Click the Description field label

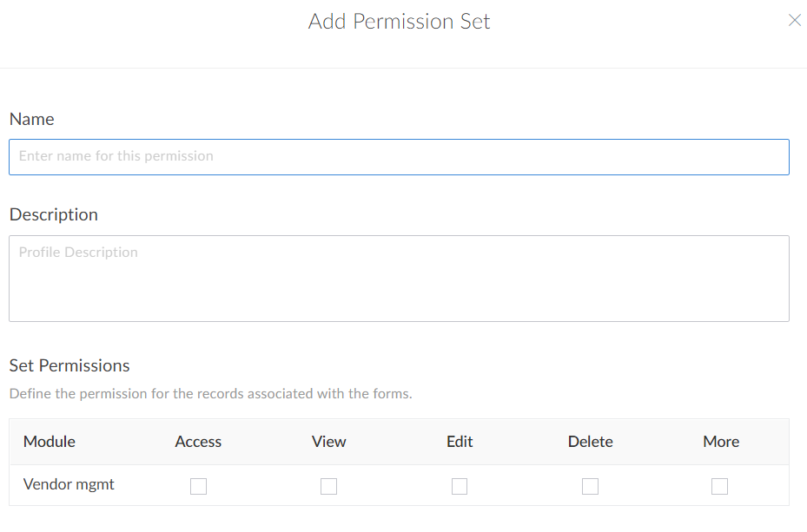pos(54,215)
